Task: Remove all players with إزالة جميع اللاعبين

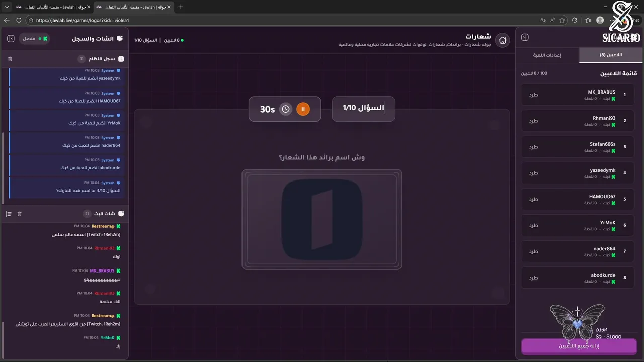Action: click(x=579, y=346)
